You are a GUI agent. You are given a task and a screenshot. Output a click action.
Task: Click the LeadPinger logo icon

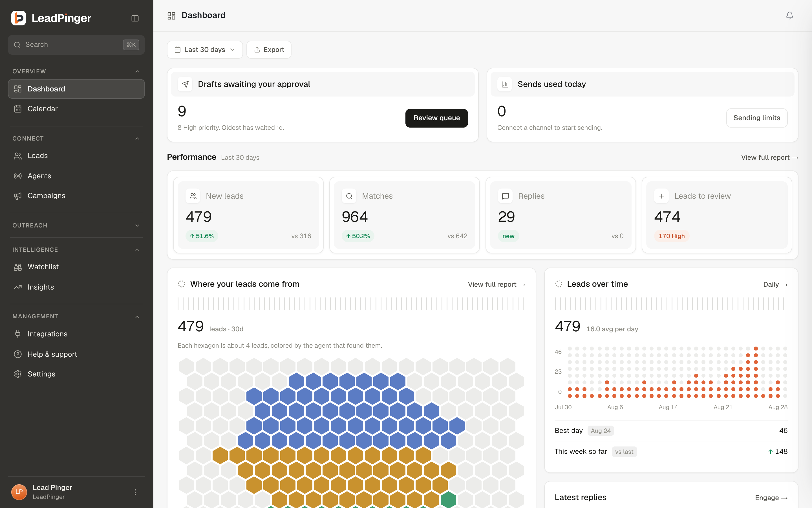[18, 18]
